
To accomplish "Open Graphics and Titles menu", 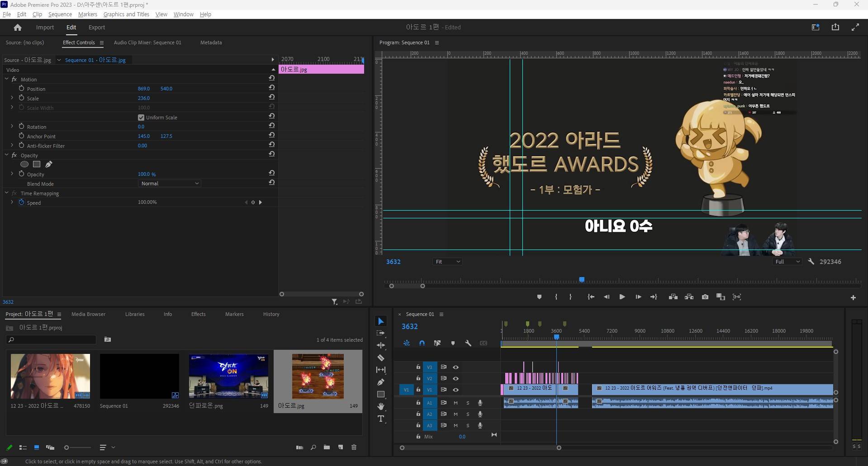I will click(126, 14).
